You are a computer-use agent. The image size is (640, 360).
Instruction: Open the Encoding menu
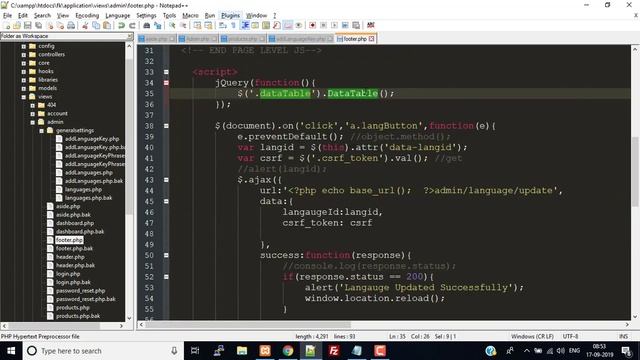87,16
